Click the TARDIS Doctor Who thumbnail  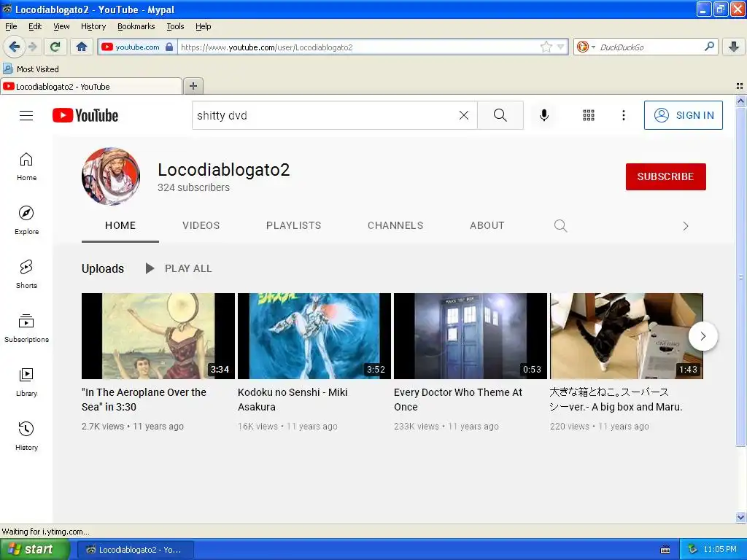(471, 336)
